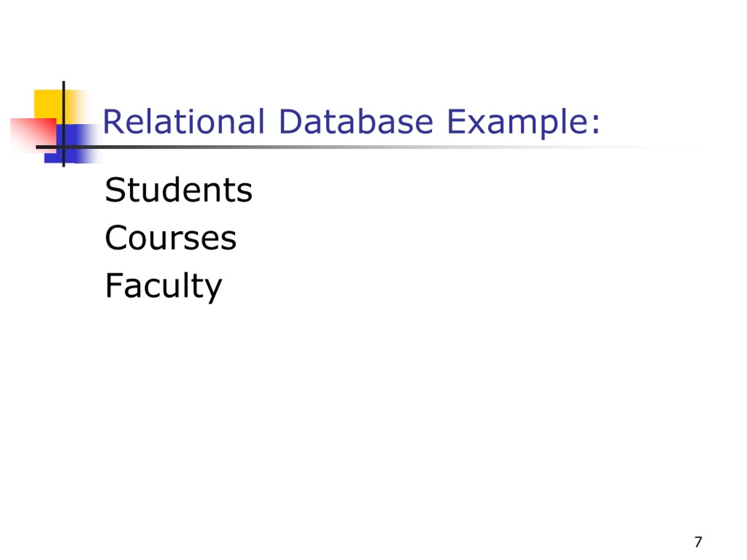Select the word "Relational" in the title
This screenshot has width=747, height=560.
pyautogui.click(x=184, y=122)
